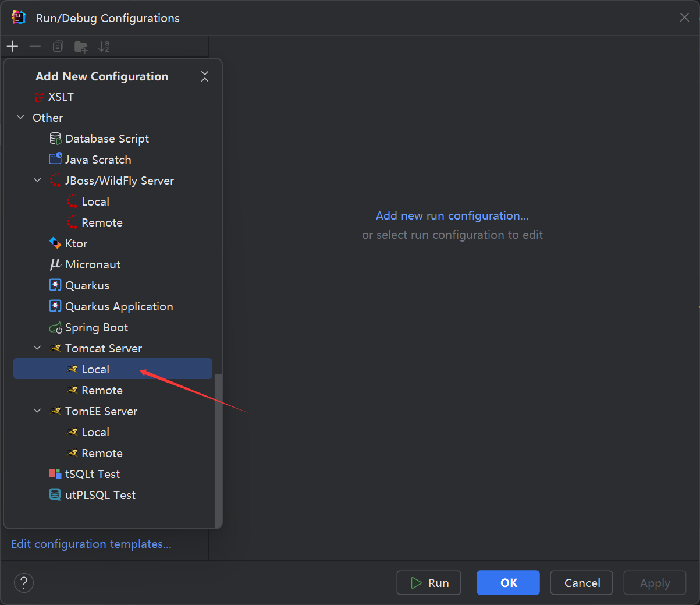Collapse the JBoss/WildFly Server chevron

click(37, 181)
